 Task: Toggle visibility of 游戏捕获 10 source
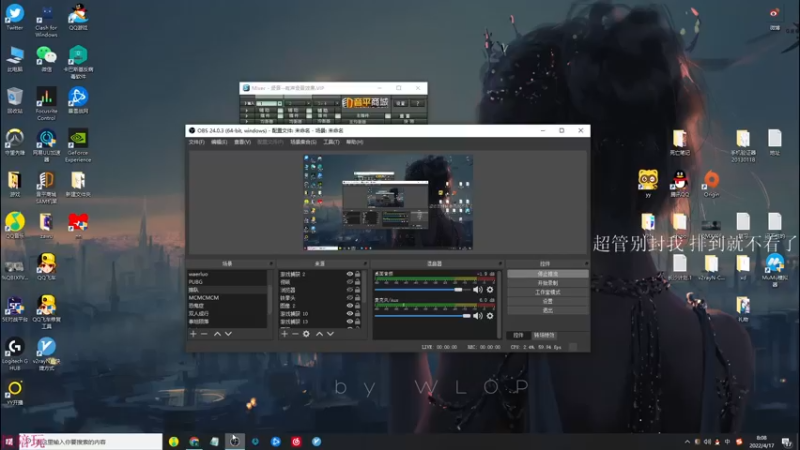350,314
